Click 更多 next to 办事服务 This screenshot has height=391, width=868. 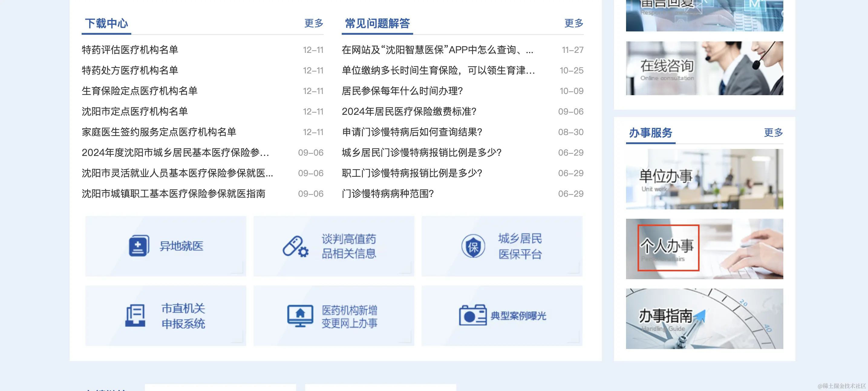773,132
